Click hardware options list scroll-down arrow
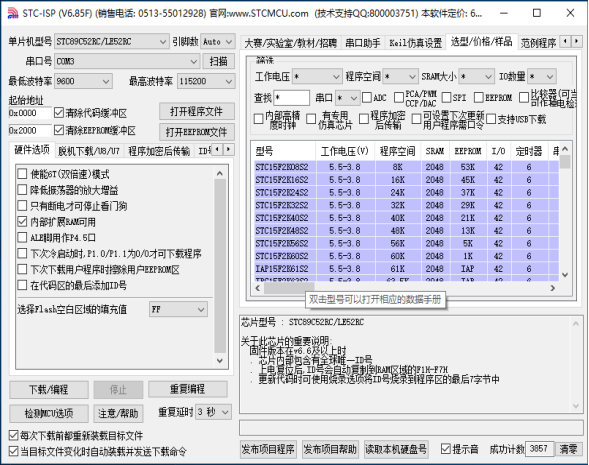 [x=220, y=361]
